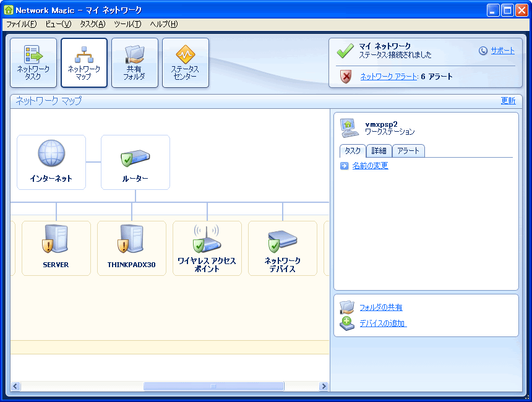The width and height of the screenshot is (532, 402).
Task: Open the ツール(T) menu
Action: 127,24
